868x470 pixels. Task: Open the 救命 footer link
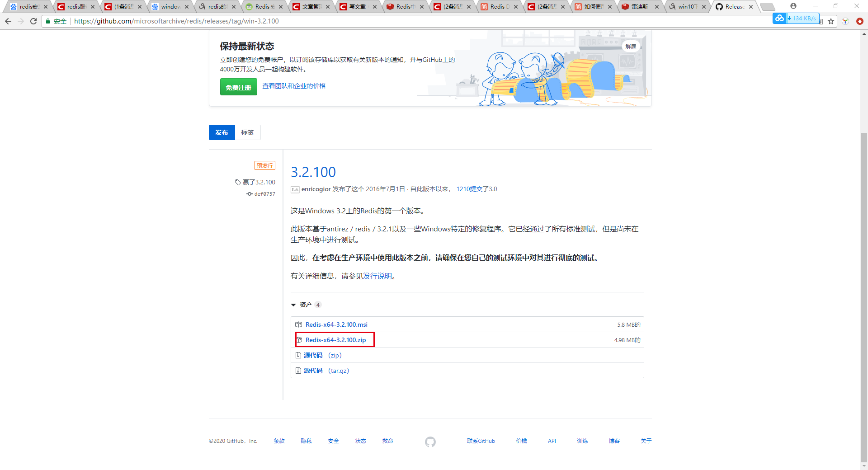[387, 441]
